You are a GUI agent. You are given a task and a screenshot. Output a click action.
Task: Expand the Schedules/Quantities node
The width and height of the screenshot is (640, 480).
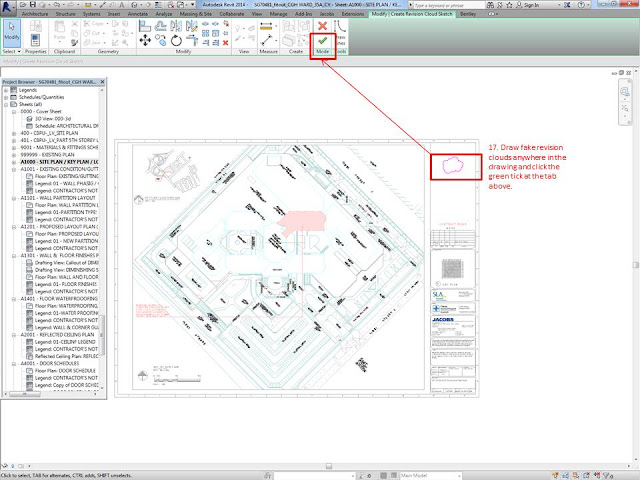coord(6,97)
